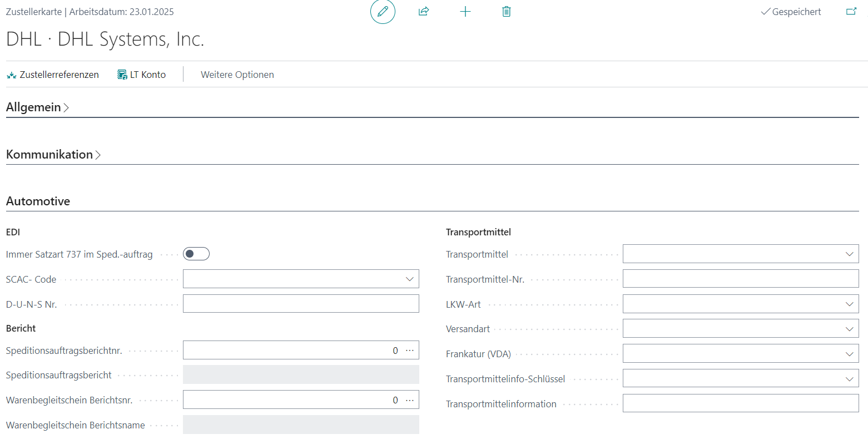868x444 pixels.
Task: Click ellipsis next to Speditionsauftragsberichtnr. field
Action: coord(410,351)
